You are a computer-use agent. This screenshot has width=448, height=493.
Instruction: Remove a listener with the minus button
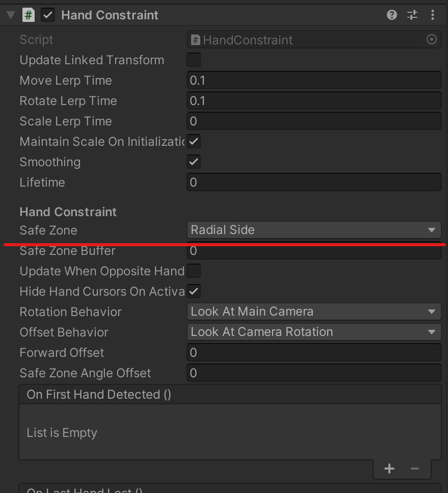pos(415,468)
